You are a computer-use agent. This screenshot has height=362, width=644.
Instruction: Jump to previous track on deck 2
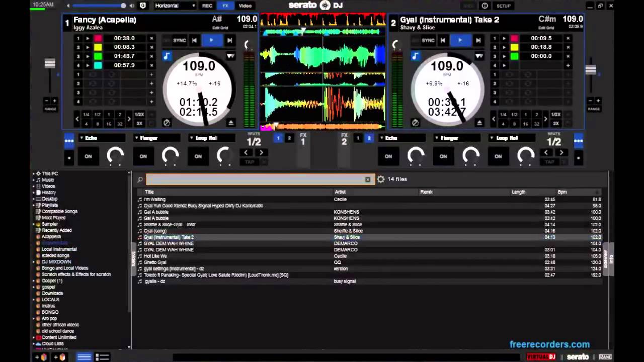point(443,40)
